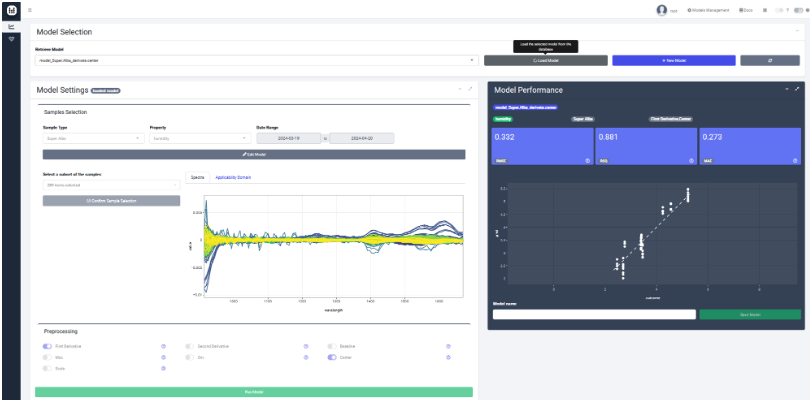Click the Load Model button
This screenshot has width=810, height=400.
[546, 60]
